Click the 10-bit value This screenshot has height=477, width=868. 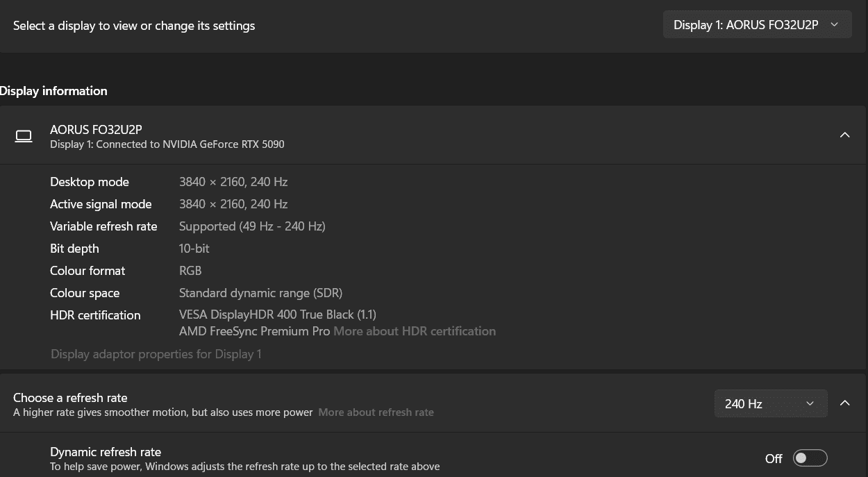point(194,249)
